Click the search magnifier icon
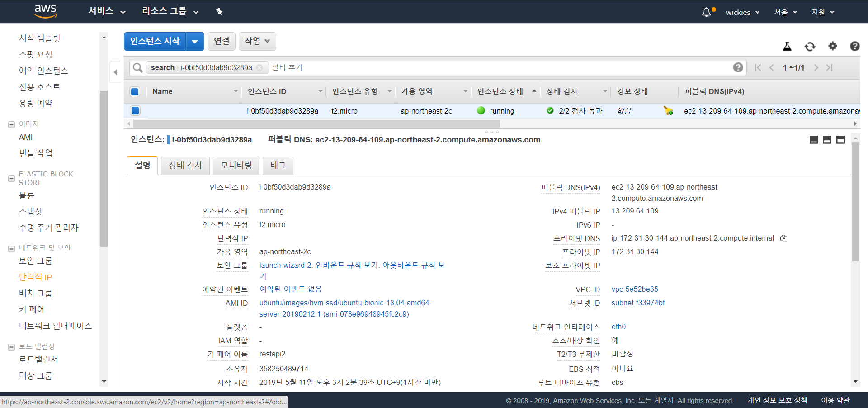 [x=137, y=67]
